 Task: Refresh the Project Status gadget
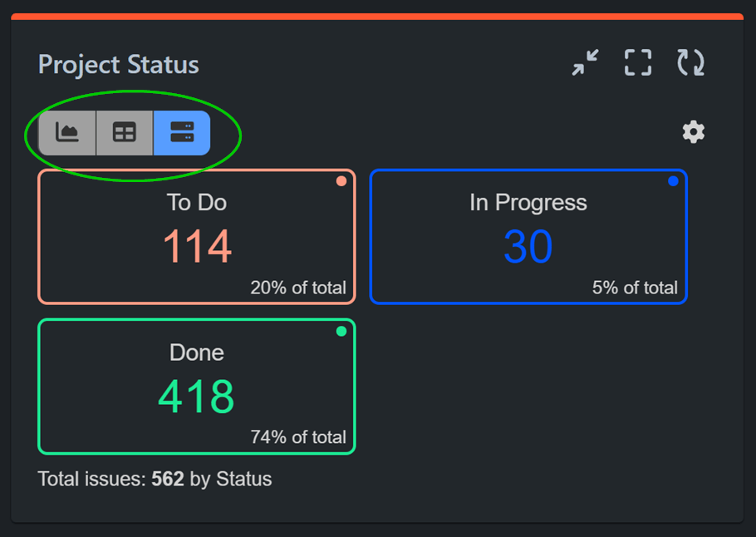click(x=690, y=62)
